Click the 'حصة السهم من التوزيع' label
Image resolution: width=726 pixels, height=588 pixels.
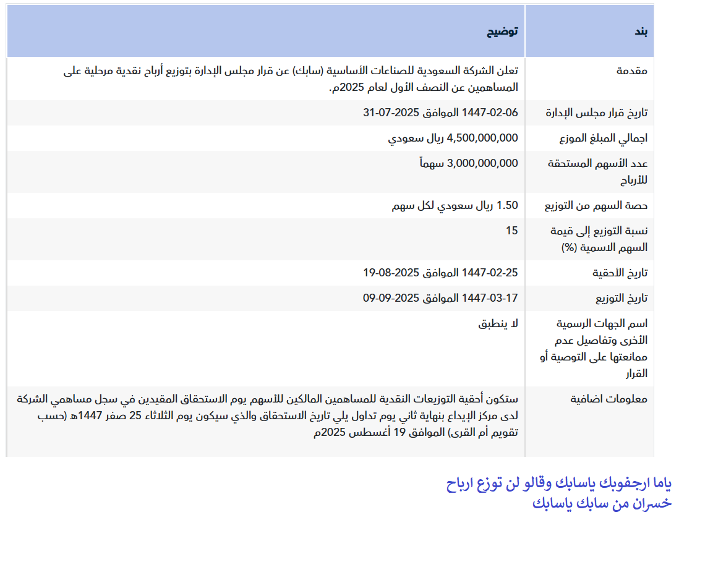click(x=596, y=205)
